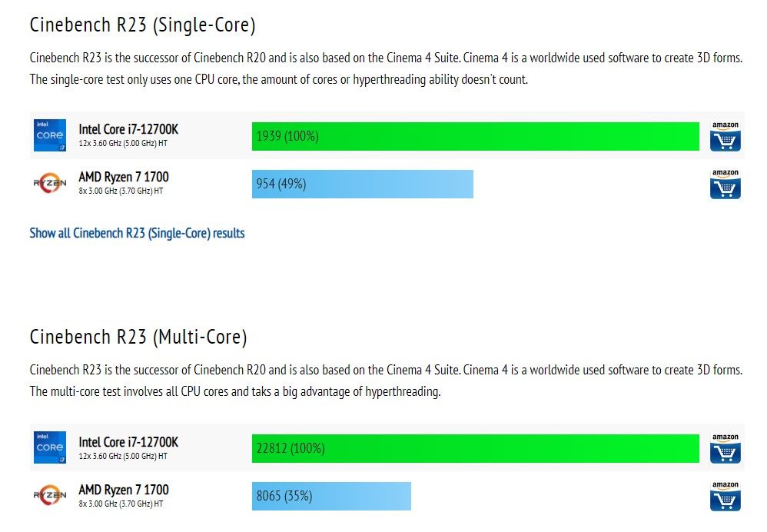The height and width of the screenshot is (532, 767).
Task: Click Intel Core i7 logo in Single-Core section
Action: coord(49,135)
